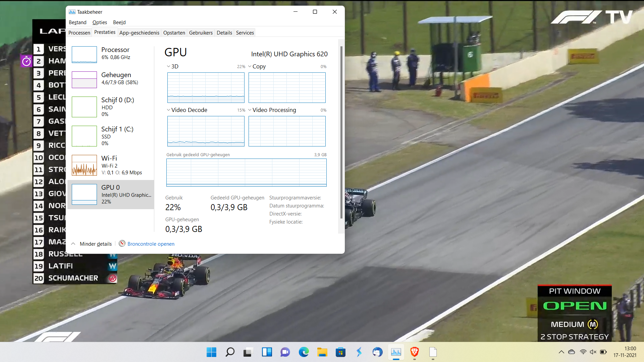Select the Schijf 0 (D:) graph in the sidebar
The image size is (644, 362).
111,107
